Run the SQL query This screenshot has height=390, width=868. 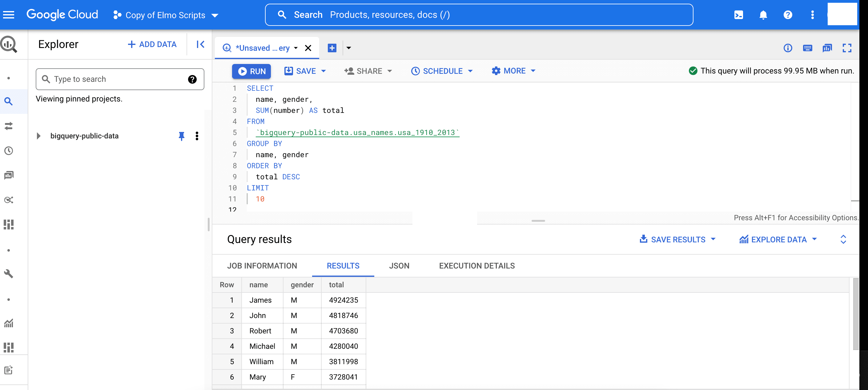coord(251,71)
